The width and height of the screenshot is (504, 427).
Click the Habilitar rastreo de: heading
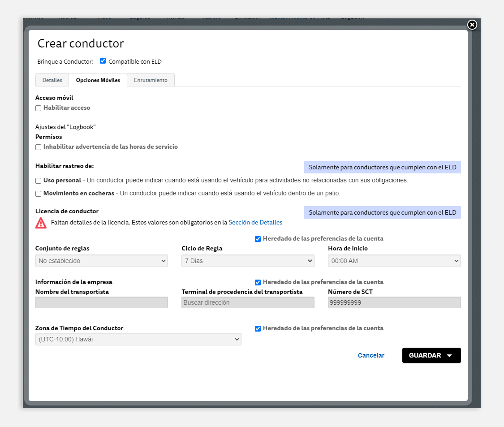[x=65, y=166]
